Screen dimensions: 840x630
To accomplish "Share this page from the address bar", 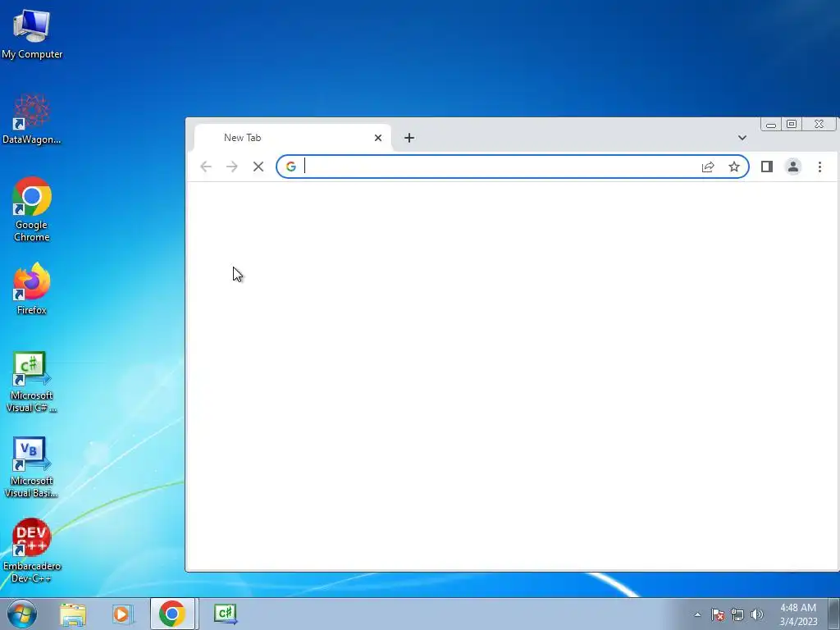I will click(708, 167).
